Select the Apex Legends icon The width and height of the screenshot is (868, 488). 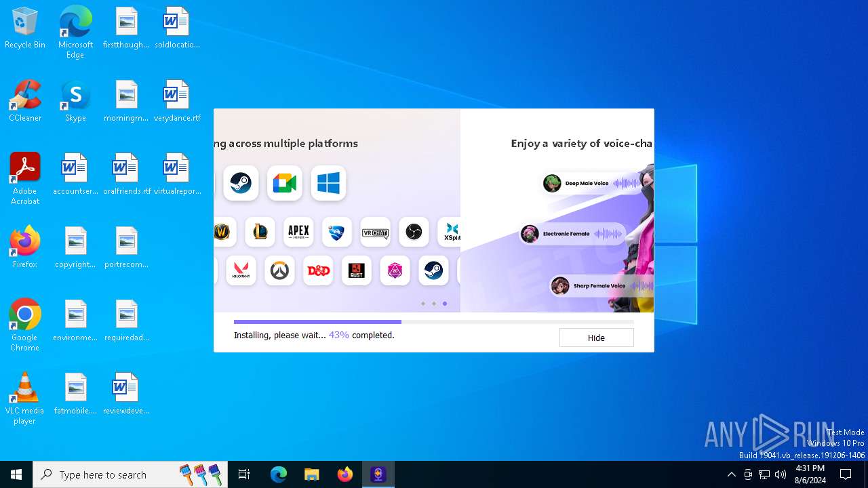tap(298, 232)
